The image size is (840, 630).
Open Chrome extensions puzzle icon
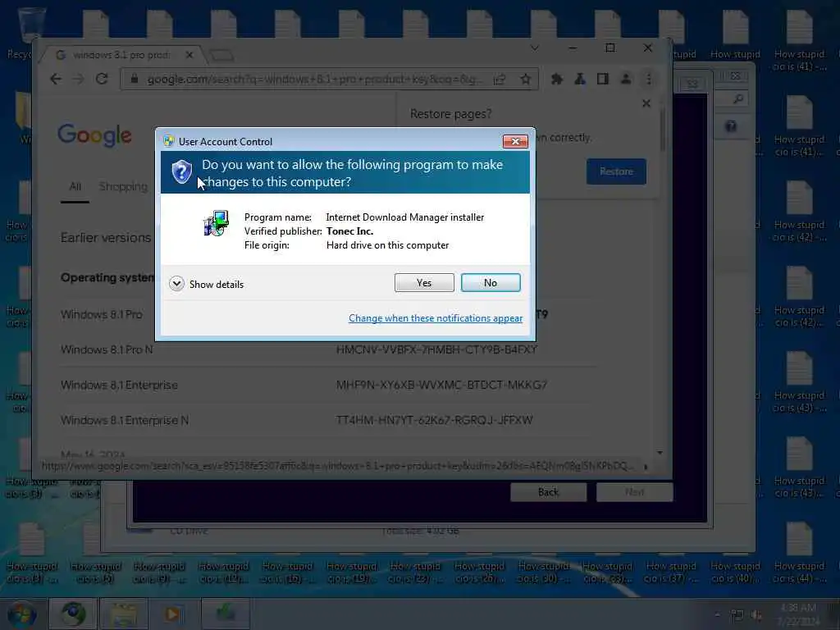click(557, 80)
